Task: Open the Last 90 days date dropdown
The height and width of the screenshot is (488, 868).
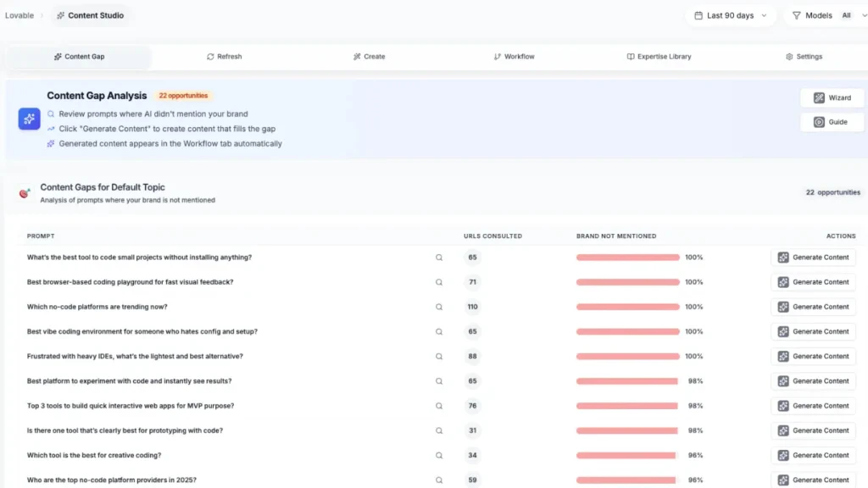Action: click(x=731, y=15)
